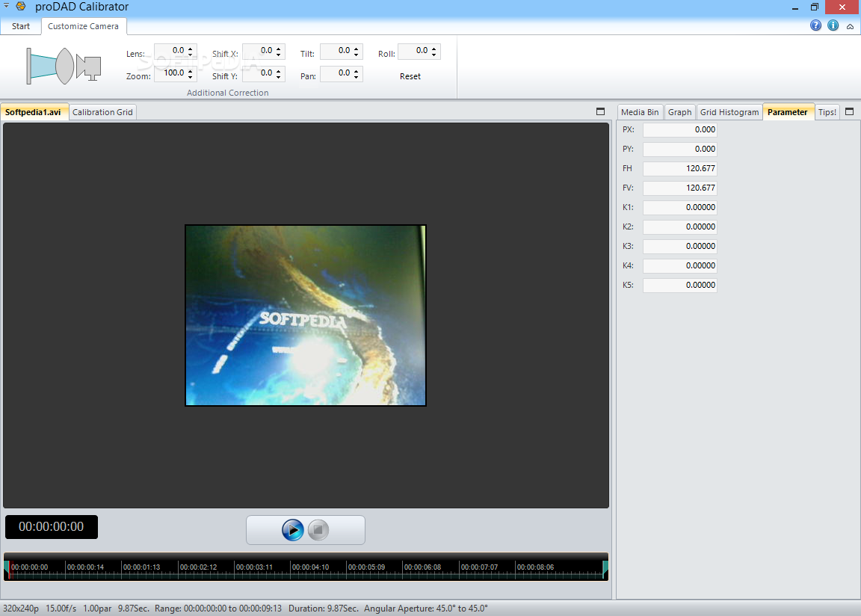
Task: Adjust the Zoom spinner arrows
Action: (x=191, y=73)
